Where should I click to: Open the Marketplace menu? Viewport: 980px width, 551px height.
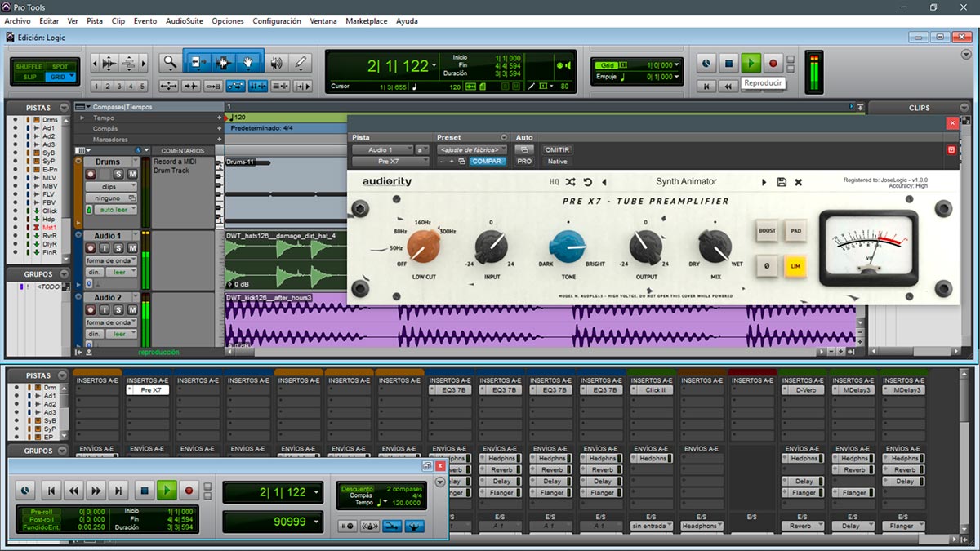point(367,20)
